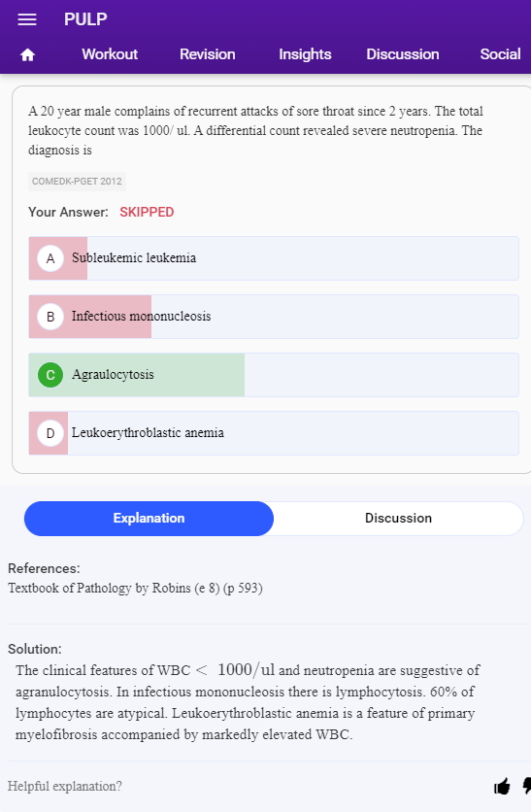Open the Discussion tab in navigation bar
The width and height of the screenshot is (531, 812).
click(x=403, y=54)
